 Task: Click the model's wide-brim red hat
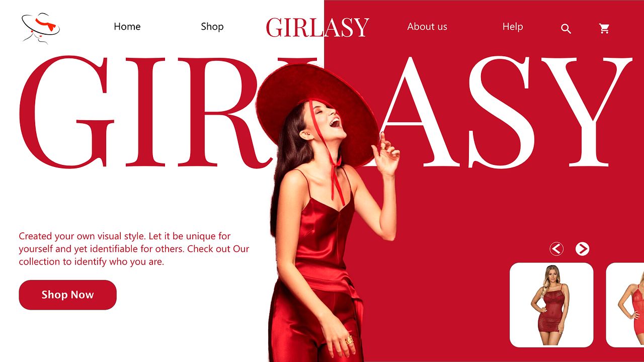317,113
